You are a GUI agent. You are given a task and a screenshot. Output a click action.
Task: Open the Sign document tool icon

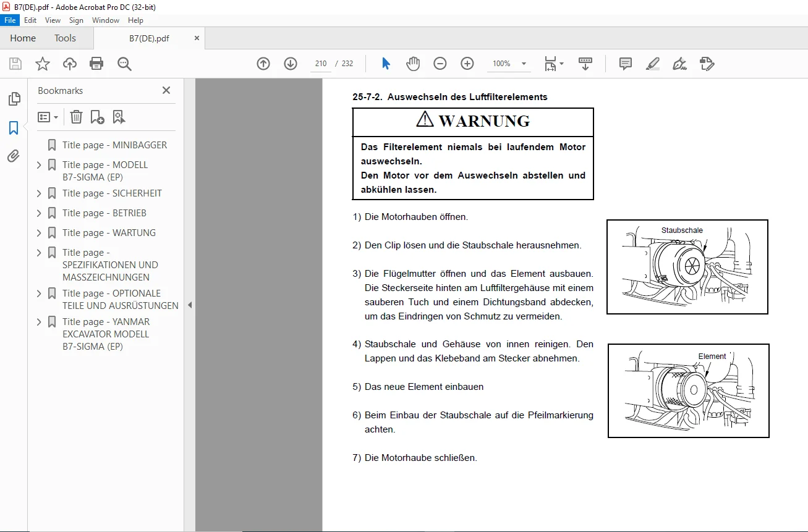coord(680,64)
